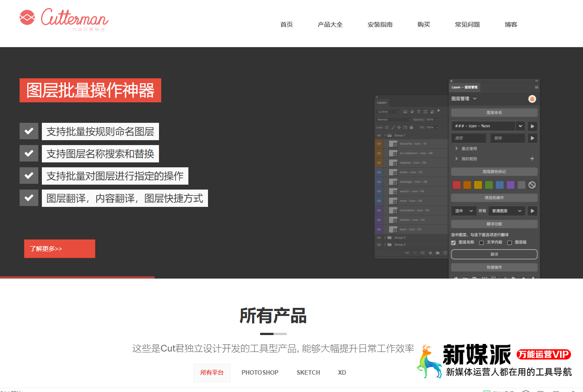This screenshot has width=583, height=392.
Task: Click the collapse double-arrow icon on 图层管理 panel
Action: click(x=536, y=81)
